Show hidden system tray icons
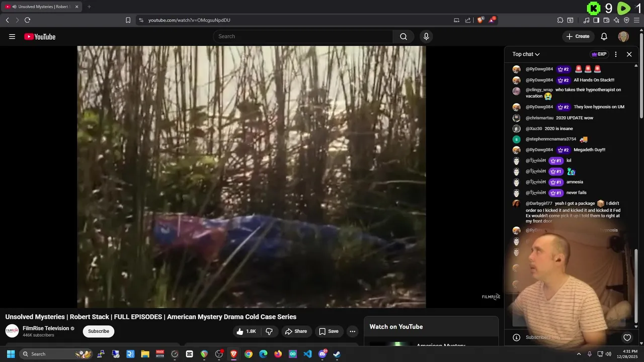 click(579, 354)
